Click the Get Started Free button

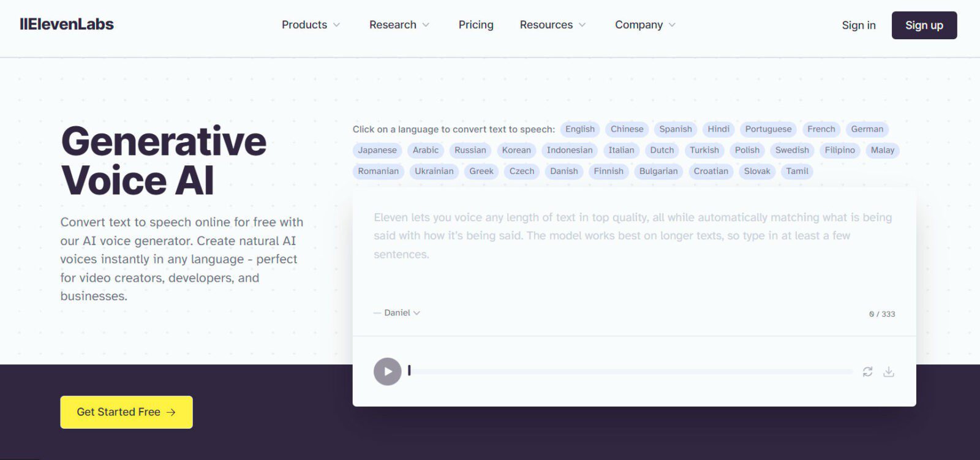click(126, 412)
